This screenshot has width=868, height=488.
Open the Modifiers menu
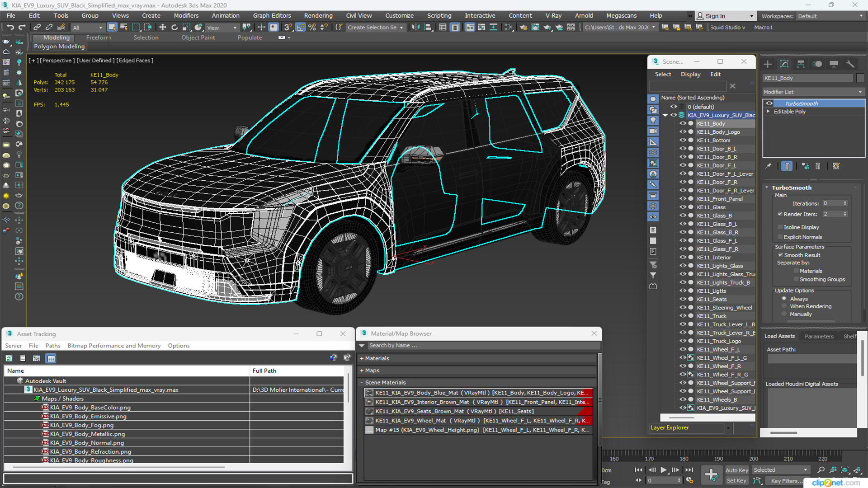point(186,15)
